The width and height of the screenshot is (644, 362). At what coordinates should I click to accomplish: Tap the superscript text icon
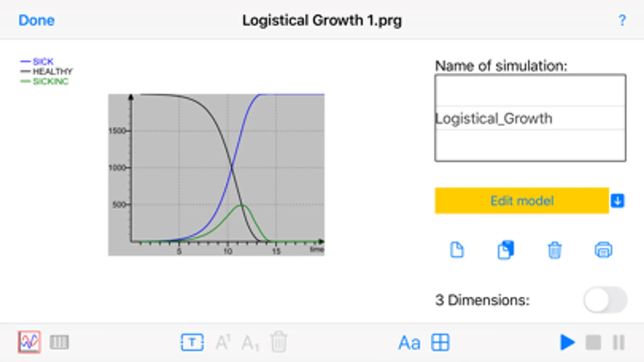tap(223, 342)
